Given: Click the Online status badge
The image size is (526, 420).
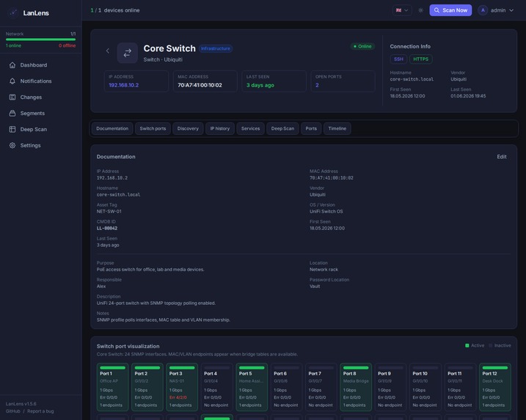Looking at the screenshot, I should point(362,46).
